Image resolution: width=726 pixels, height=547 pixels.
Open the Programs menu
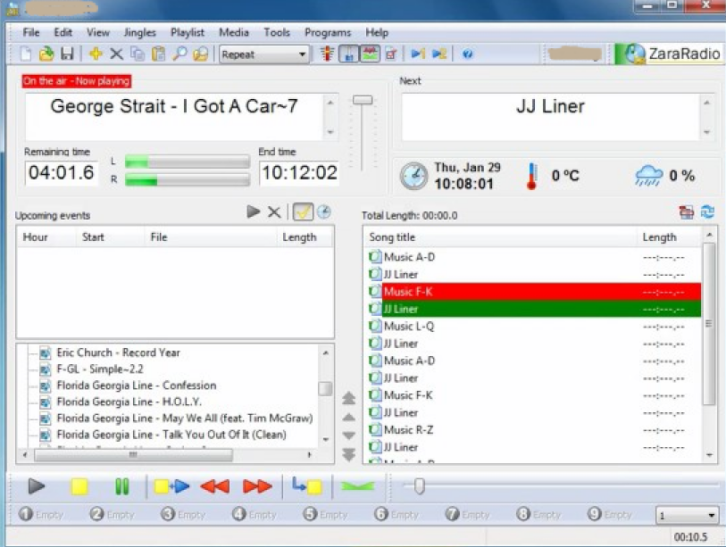327,32
